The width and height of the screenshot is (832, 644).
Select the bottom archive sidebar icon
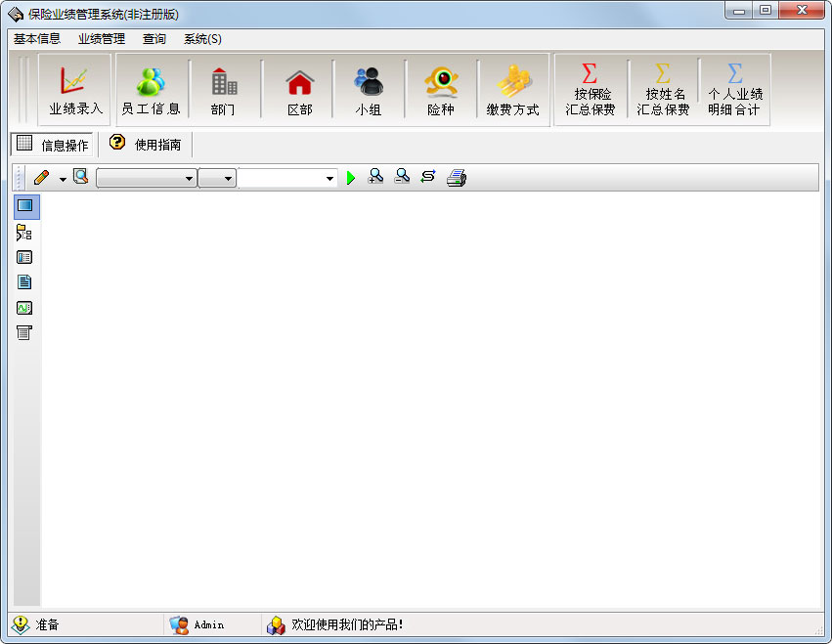pyautogui.click(x=24, y=332)
